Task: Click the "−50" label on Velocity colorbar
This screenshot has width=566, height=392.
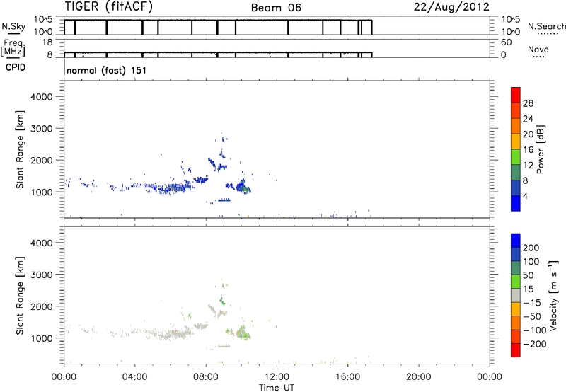Action: (x=532, y=316)
